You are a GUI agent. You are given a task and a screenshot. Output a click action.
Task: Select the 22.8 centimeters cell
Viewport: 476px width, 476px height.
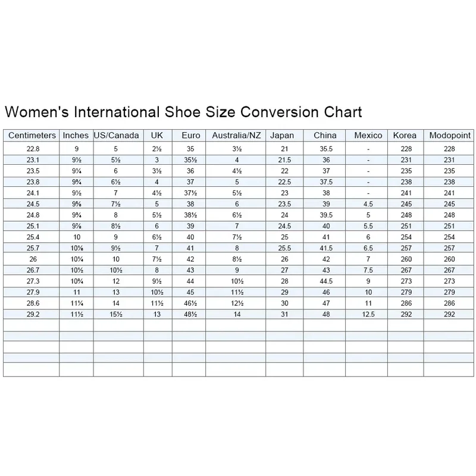coord(32,149)
